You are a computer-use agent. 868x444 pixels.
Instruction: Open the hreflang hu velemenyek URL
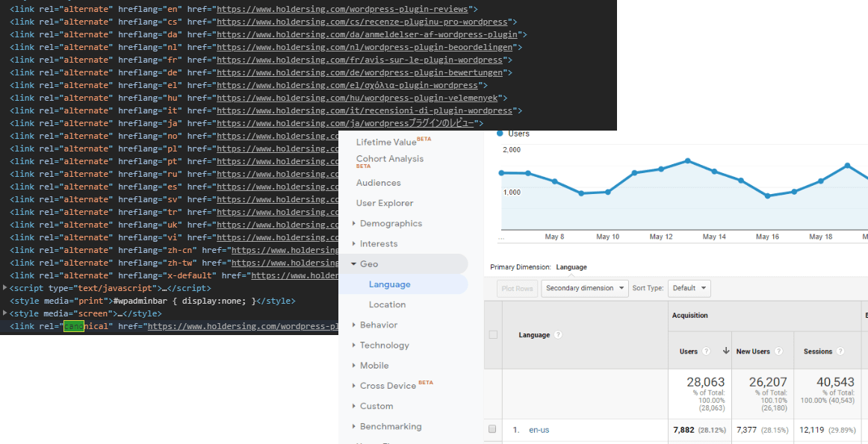[357, 98]
